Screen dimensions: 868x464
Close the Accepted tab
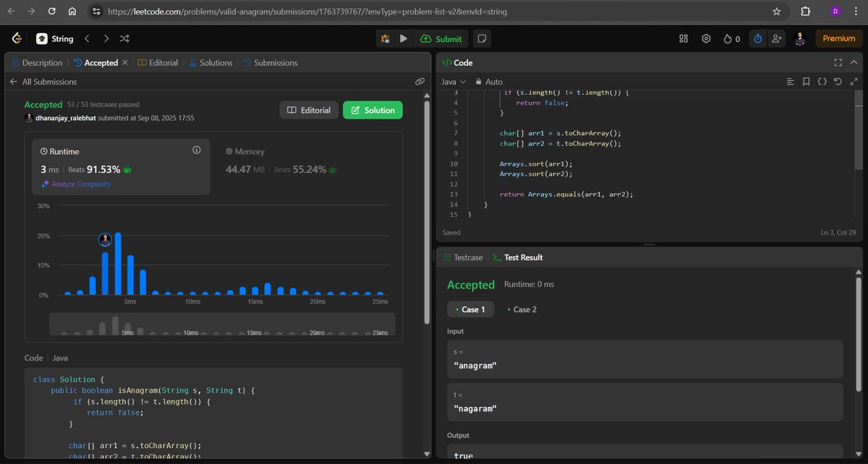[124, 63]
